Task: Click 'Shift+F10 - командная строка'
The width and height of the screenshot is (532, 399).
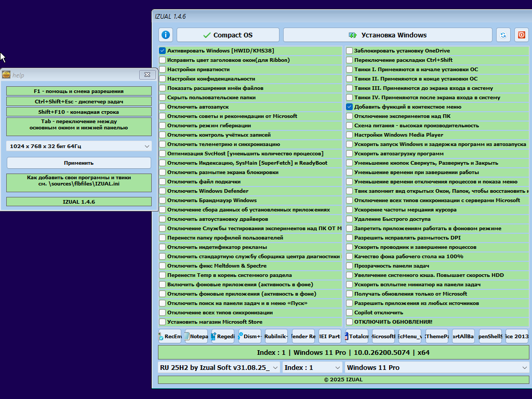Action: 79,112
